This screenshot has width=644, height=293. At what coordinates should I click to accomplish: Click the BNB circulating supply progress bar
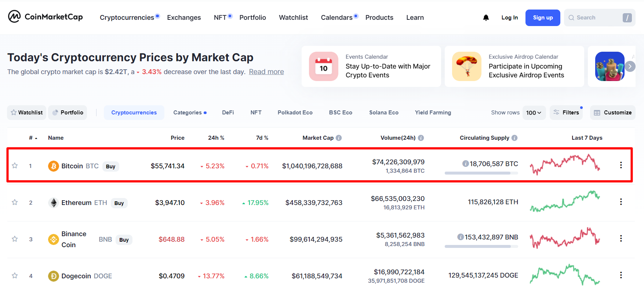coord(481,246)
